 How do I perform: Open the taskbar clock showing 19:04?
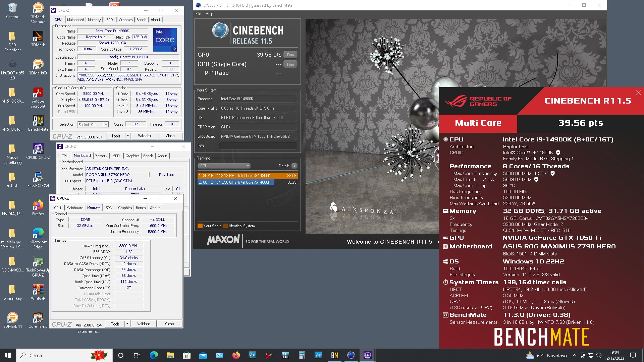pos(614,355)
